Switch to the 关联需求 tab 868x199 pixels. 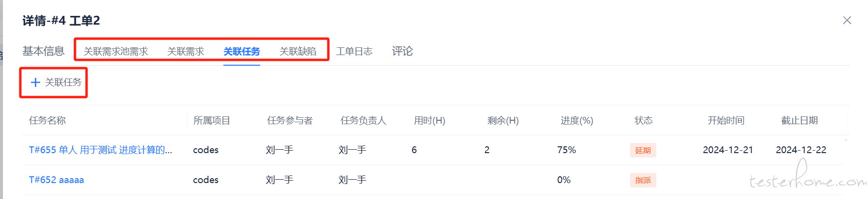point(186,51)
